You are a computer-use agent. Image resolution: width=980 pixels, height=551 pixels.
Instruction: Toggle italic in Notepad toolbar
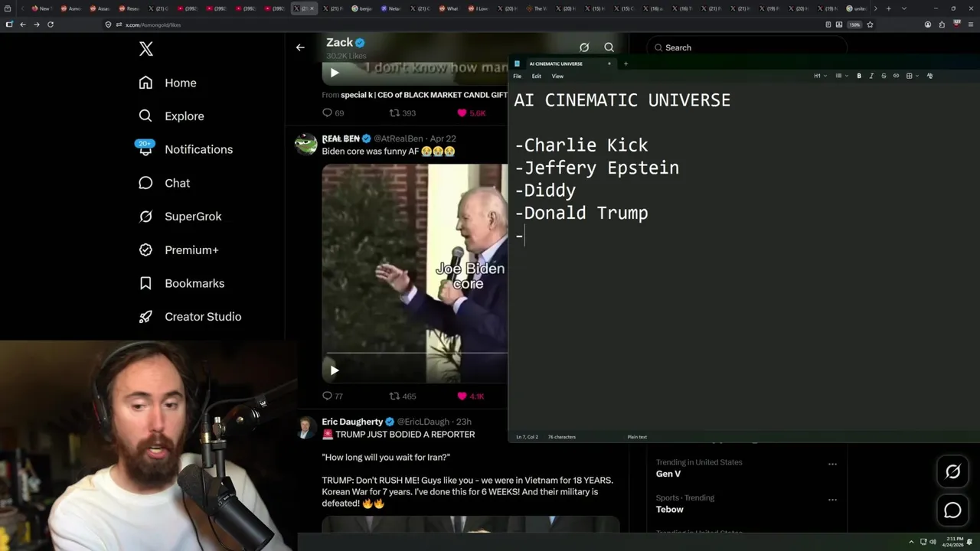point(871,76)
